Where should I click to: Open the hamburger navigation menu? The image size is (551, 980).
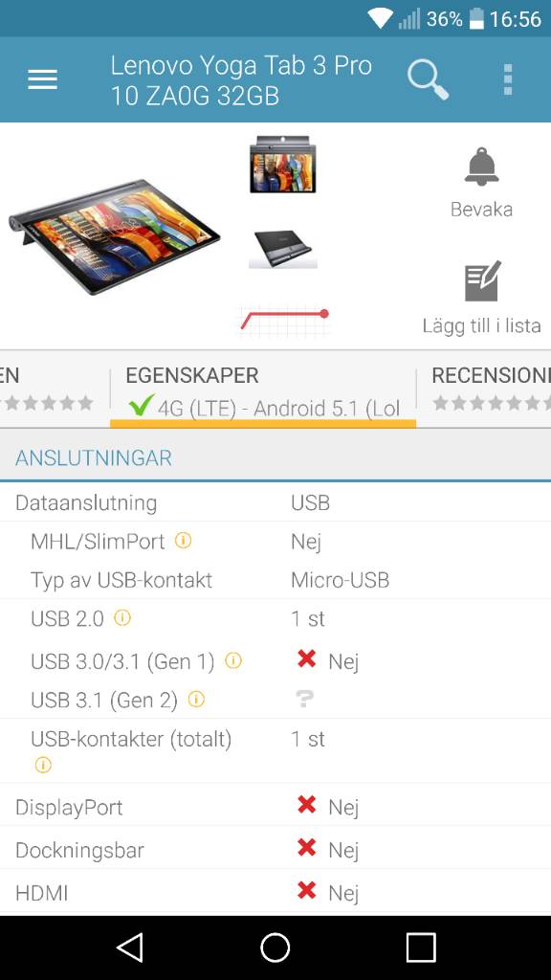(x=42, y=79)
